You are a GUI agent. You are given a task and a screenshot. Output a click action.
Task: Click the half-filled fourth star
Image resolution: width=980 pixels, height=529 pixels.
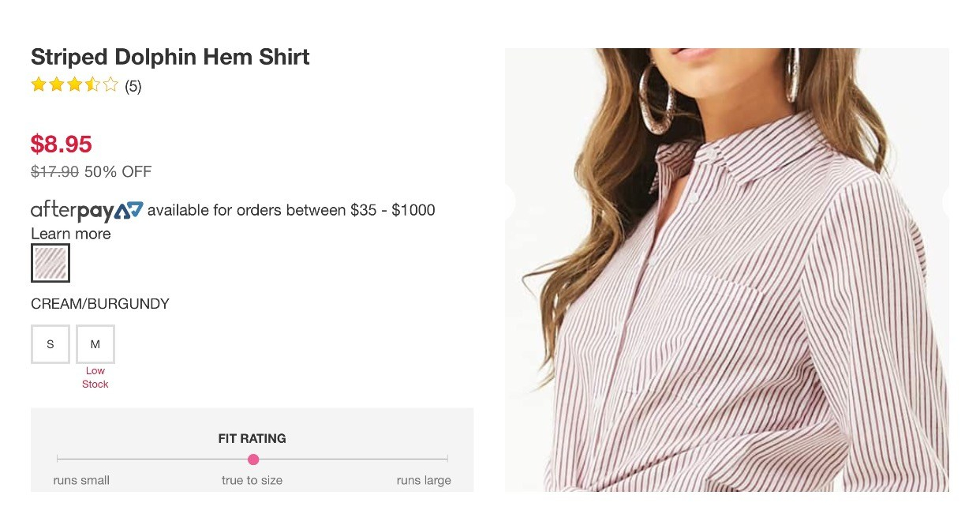(x=92, y=84)
